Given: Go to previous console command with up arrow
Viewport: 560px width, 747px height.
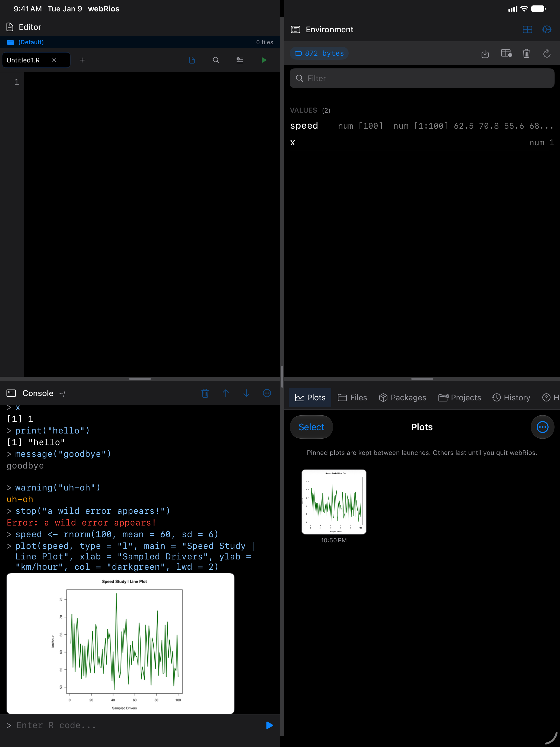Looking at the screenshot, I should coord(226,393).
